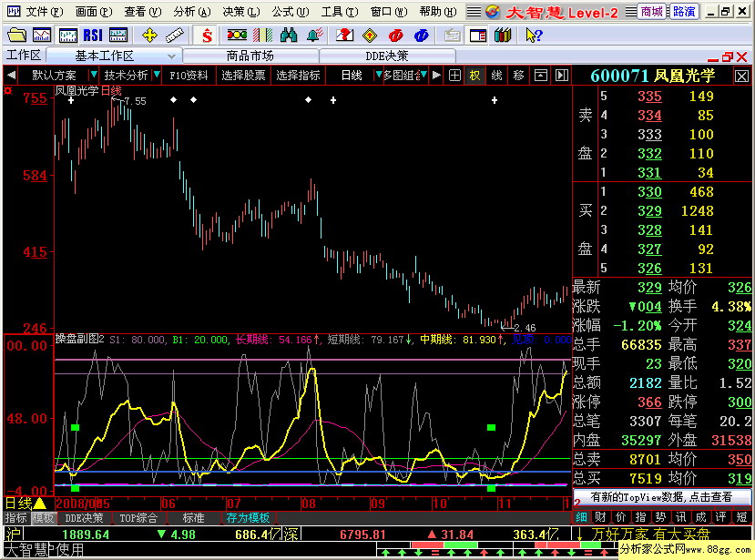Switch to the DDE决策 workspace tab
The width and height of the screenshot is (755, 560).
tap(387, 56)
